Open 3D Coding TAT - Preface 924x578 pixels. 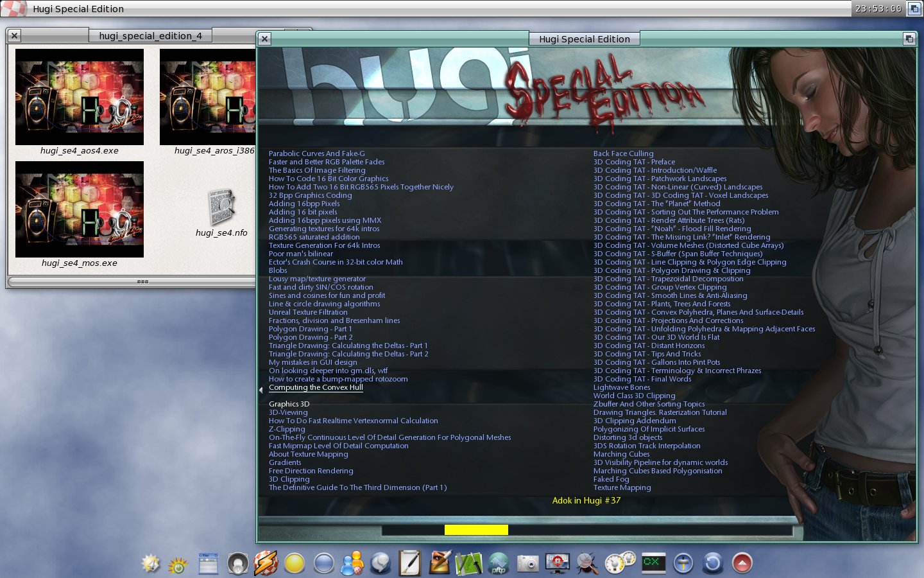pyautogui.click(x=635, y=162)
